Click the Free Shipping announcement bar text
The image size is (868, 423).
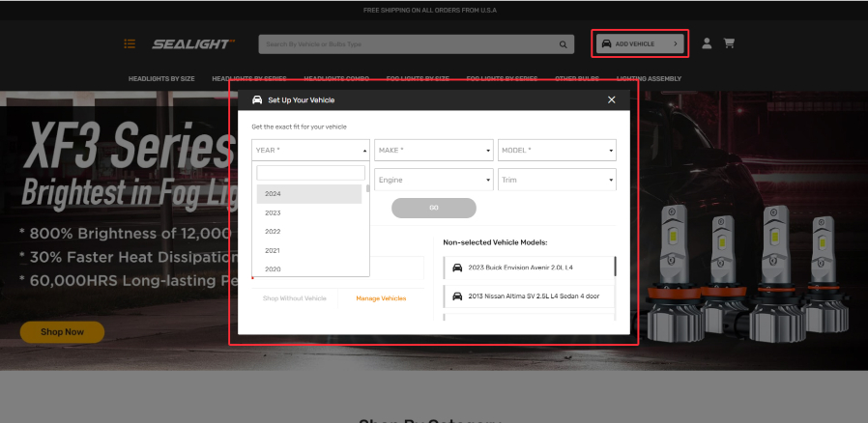click(430, 11)
